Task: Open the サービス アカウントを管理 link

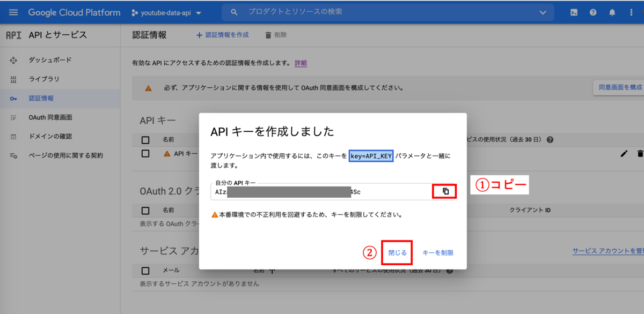Action: [x=608, y=251]
